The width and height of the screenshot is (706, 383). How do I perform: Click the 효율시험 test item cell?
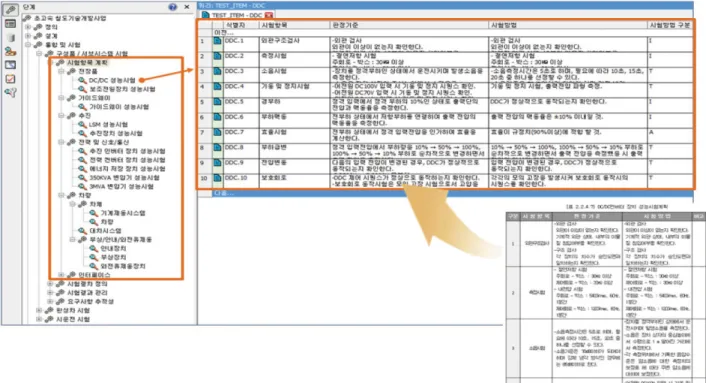295,135
